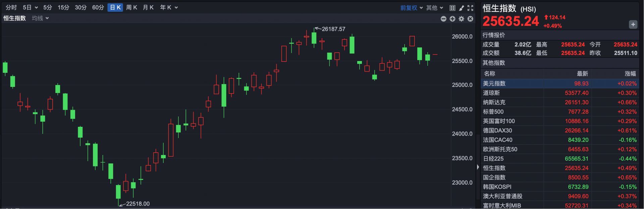Select the 60分 interval
Image resolution: width=644 pixels, height=209 pixels.
[x=98, y=7]
